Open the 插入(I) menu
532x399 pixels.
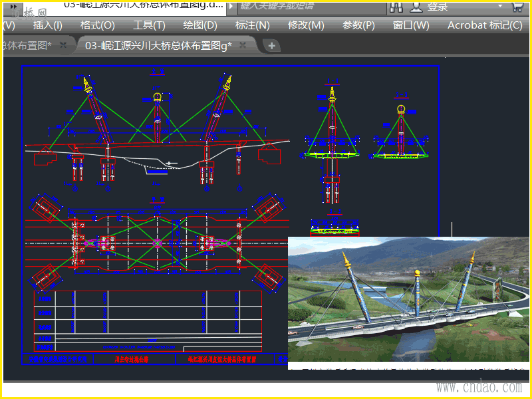coord(47,25)
